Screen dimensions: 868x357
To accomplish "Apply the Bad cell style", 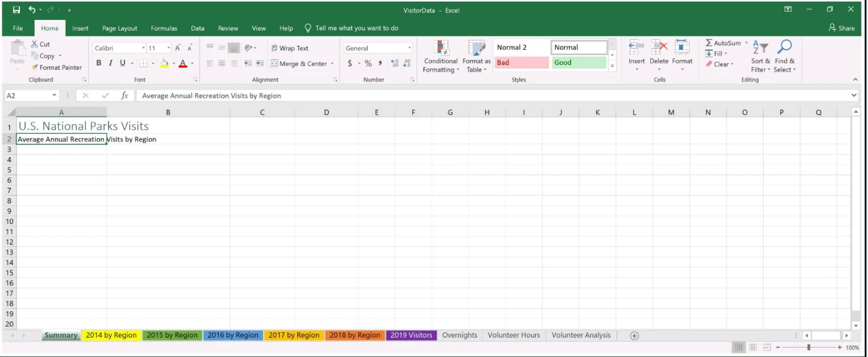I will [x=521, y=63].
